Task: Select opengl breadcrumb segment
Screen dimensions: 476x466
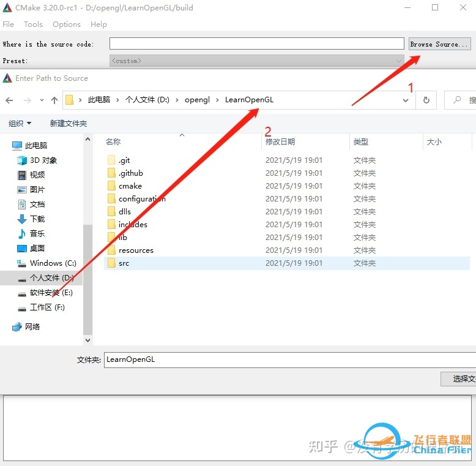Action: [x=197, y=100]
